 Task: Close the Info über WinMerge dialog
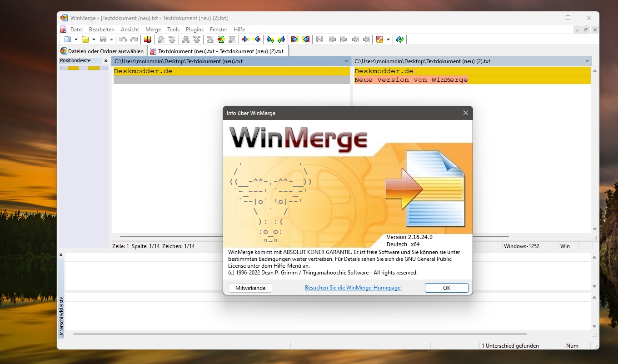coord(466,113)
